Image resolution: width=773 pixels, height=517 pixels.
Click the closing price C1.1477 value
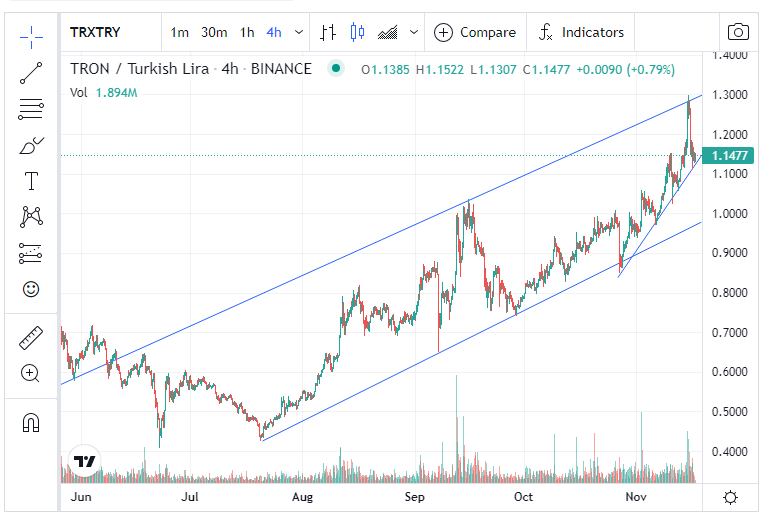coord(546,69)
